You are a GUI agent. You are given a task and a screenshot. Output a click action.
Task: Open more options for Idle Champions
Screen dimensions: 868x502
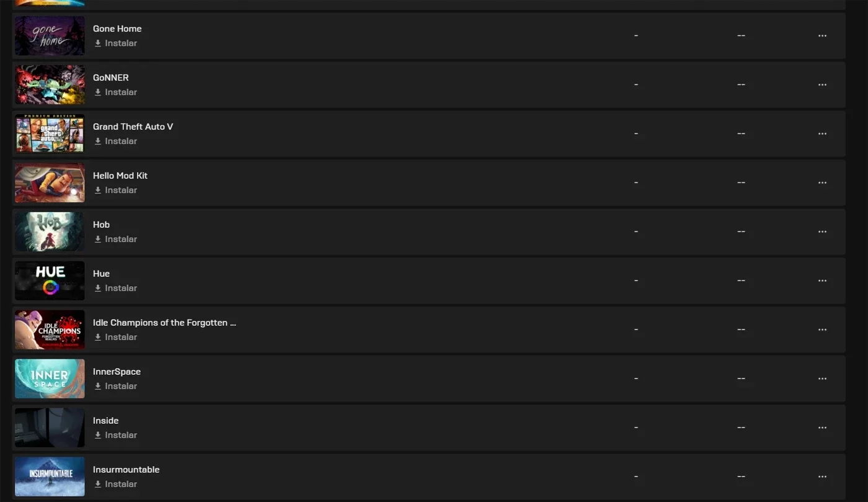822,330
